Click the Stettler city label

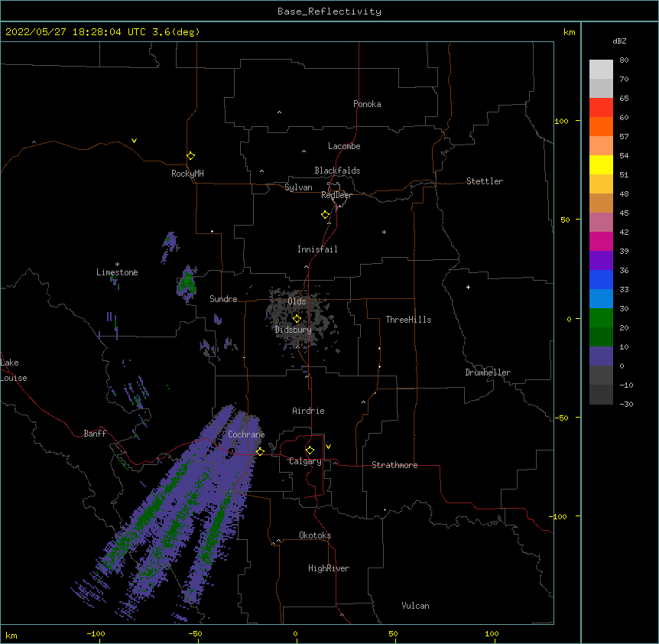485,181
